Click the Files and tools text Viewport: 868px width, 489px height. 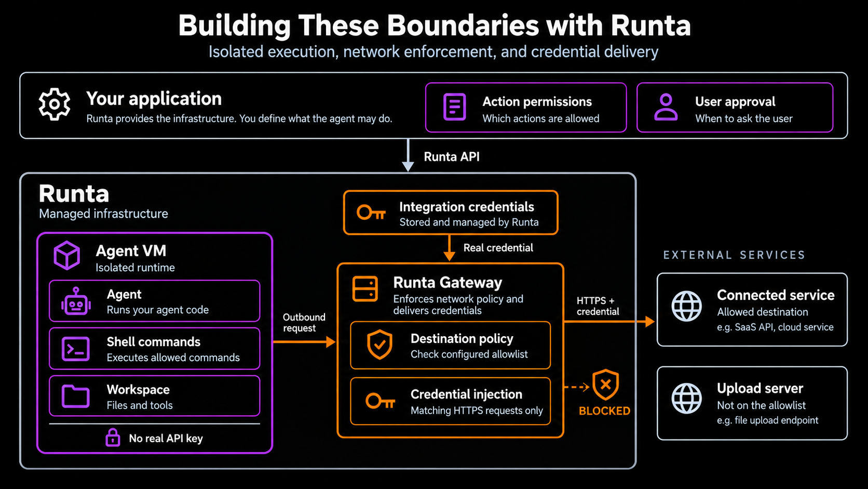(x=139, y=405)
